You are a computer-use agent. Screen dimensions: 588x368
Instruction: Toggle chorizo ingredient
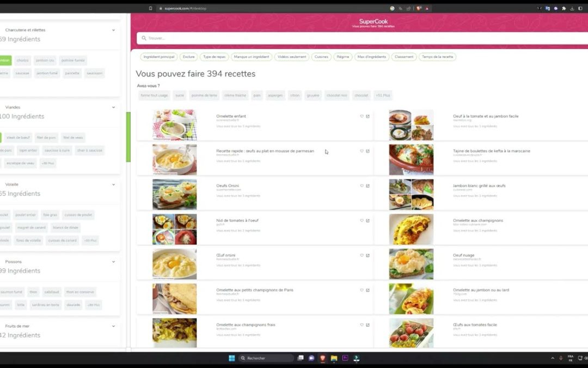pyautogui.click(x=22, y=61)
